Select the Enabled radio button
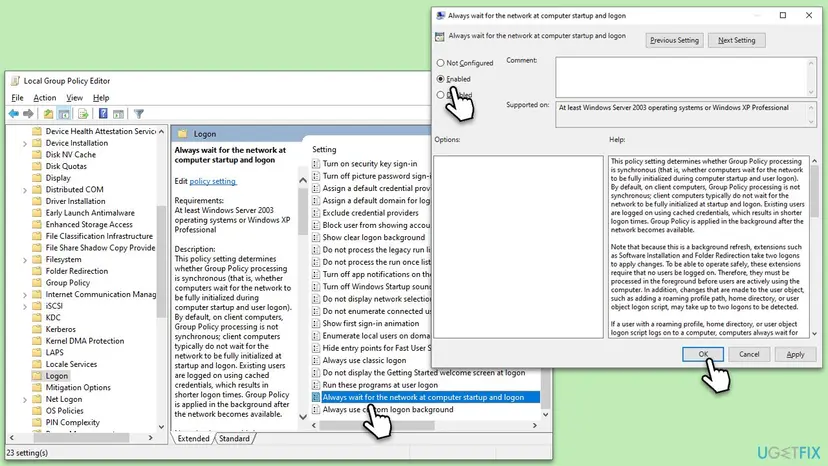 pyautogui.click(x=440, y=79)
